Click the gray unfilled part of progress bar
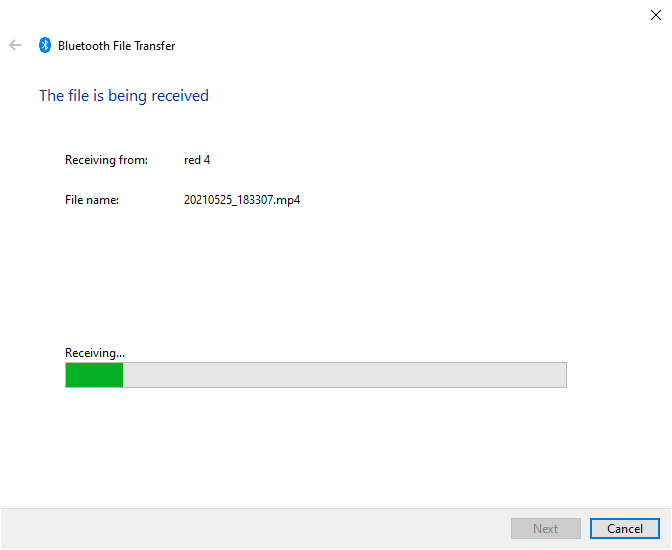Viewport: 672px width, 550px height. (345, 375)
